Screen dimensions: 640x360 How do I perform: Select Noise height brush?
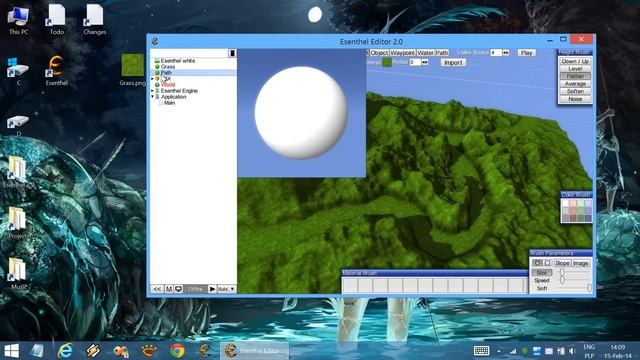(x=575, y=99)
